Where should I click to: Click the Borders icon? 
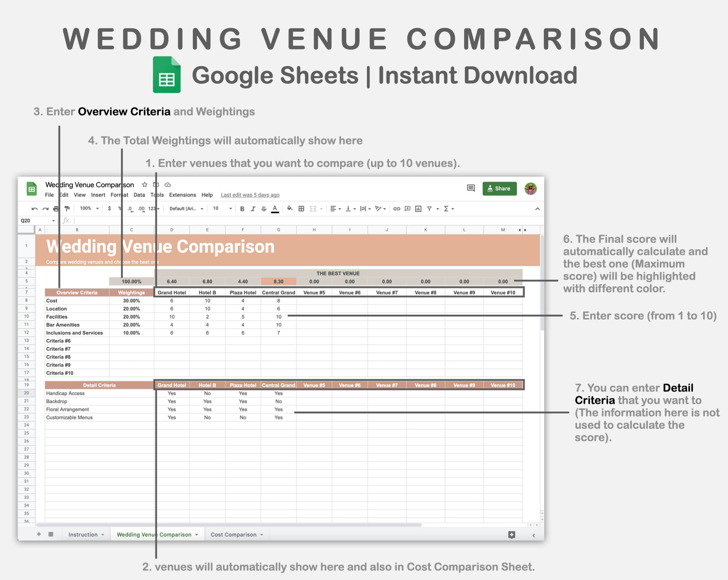click(301, 208)
